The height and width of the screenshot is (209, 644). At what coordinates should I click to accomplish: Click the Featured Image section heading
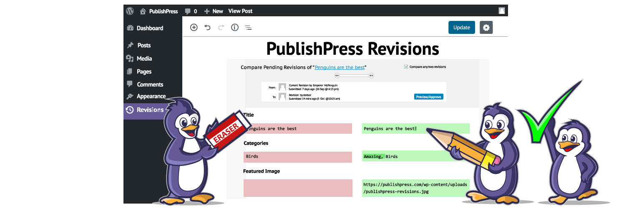262,171
